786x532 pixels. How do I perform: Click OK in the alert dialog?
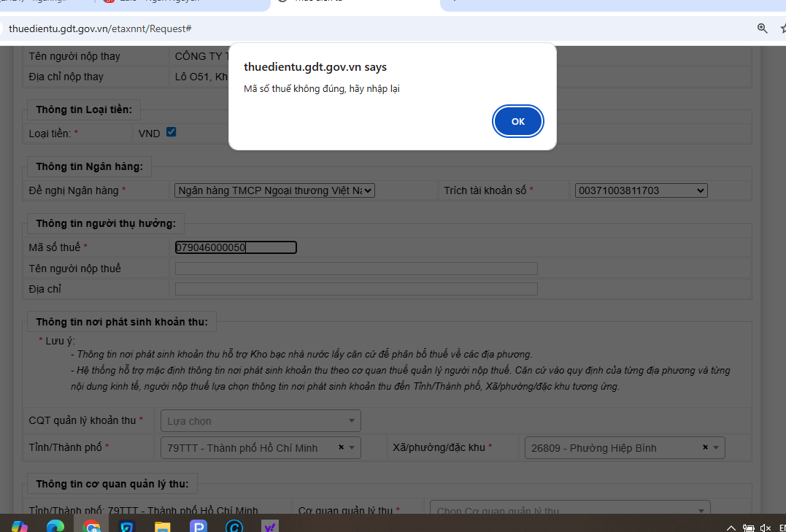(x=517, y=121)
